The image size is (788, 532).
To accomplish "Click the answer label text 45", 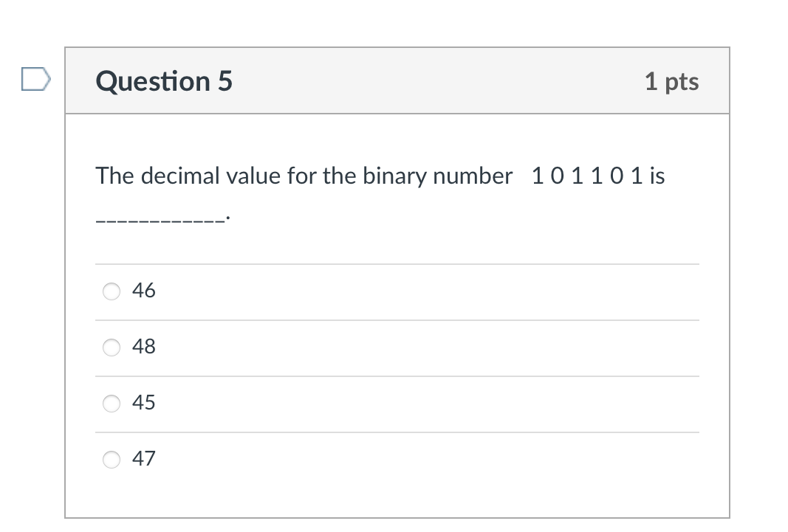I will click(x=144, y=403).
